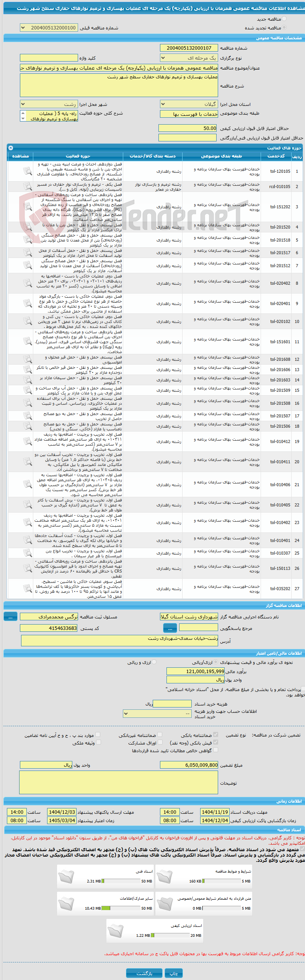Focus the کلید واژه input field
The height and width of the screenshot is (980, 305).
pos(49,58)
